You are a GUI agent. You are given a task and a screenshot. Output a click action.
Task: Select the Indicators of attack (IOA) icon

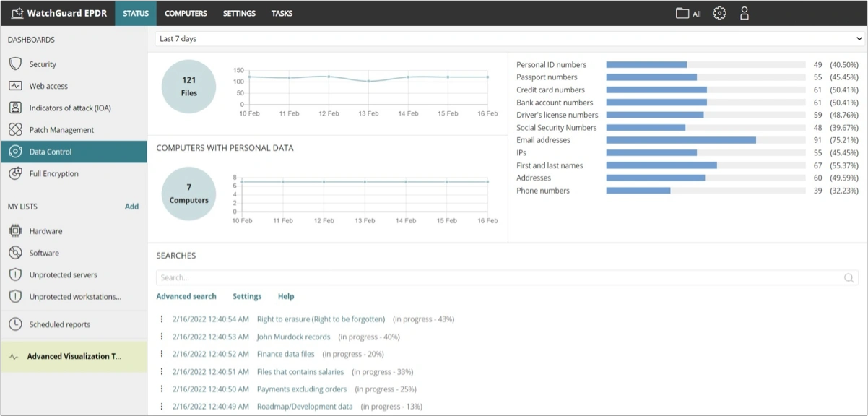pos(15,108)
